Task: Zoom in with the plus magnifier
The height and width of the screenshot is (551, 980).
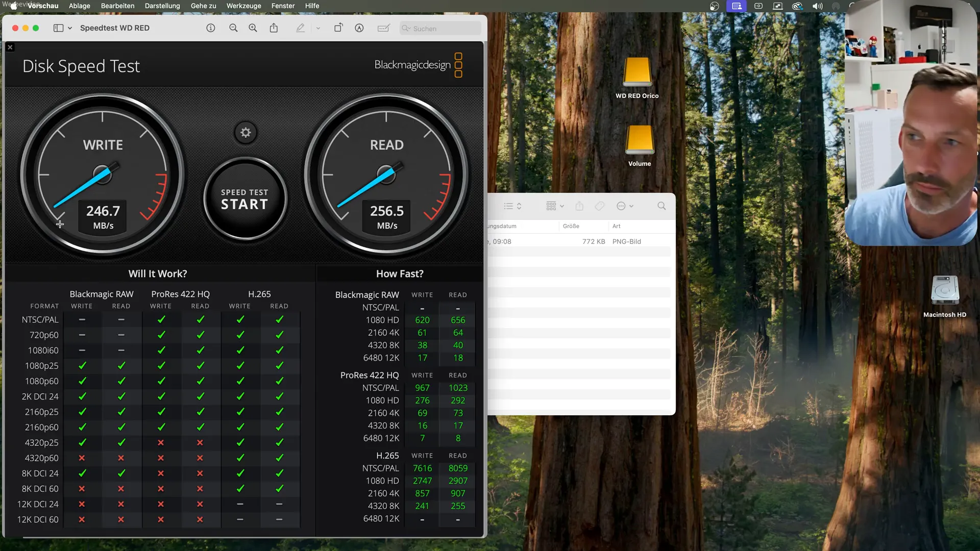Action: coord(253,28)
